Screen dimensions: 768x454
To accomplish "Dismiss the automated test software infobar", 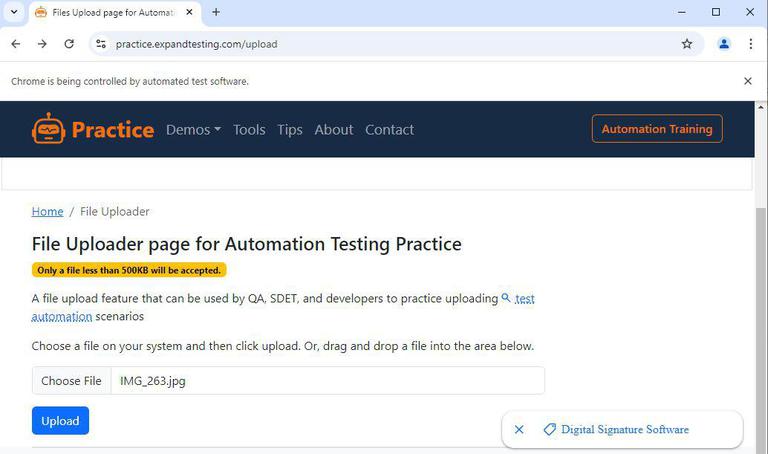I will click(x=747, y=81).
